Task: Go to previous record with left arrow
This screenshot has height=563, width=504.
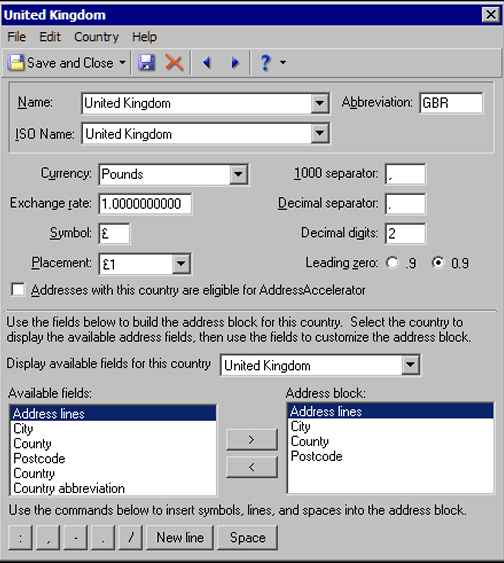Action: 206,63
